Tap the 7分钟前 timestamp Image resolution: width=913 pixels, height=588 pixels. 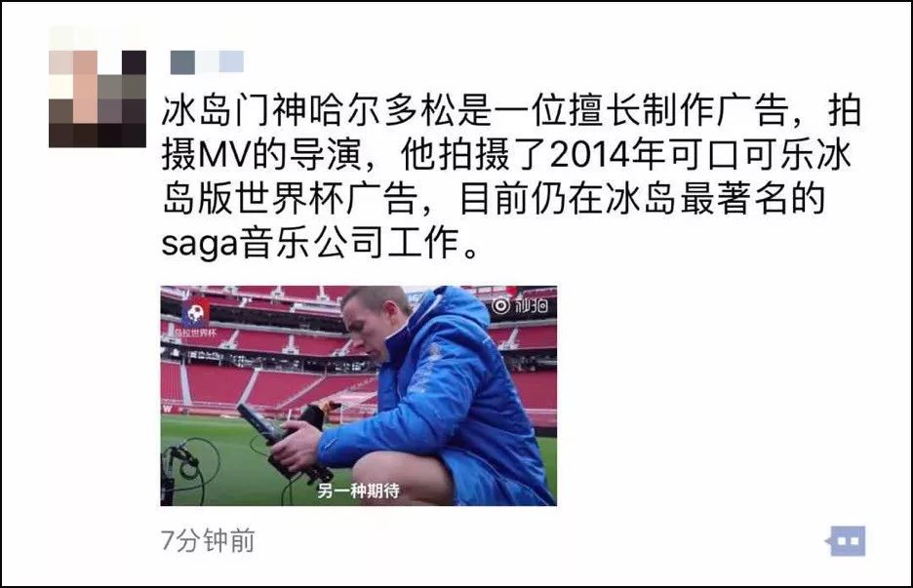pos(208,541)
